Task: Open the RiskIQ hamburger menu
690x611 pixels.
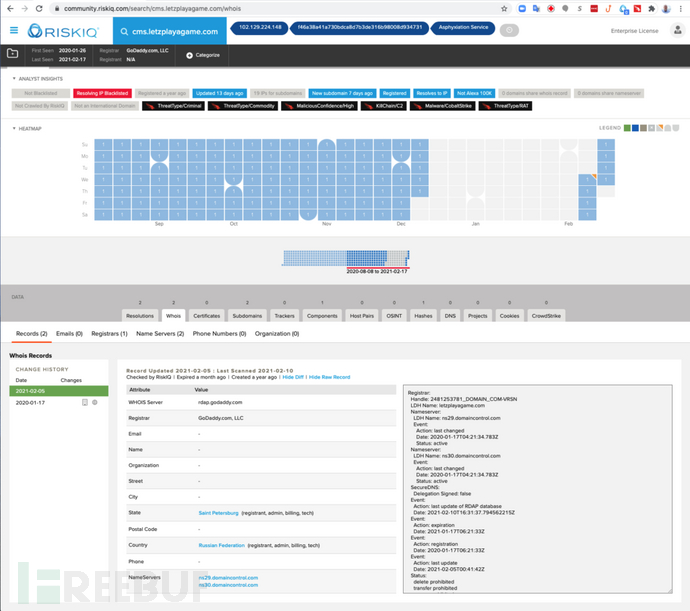Action: [x=14, y=30]
